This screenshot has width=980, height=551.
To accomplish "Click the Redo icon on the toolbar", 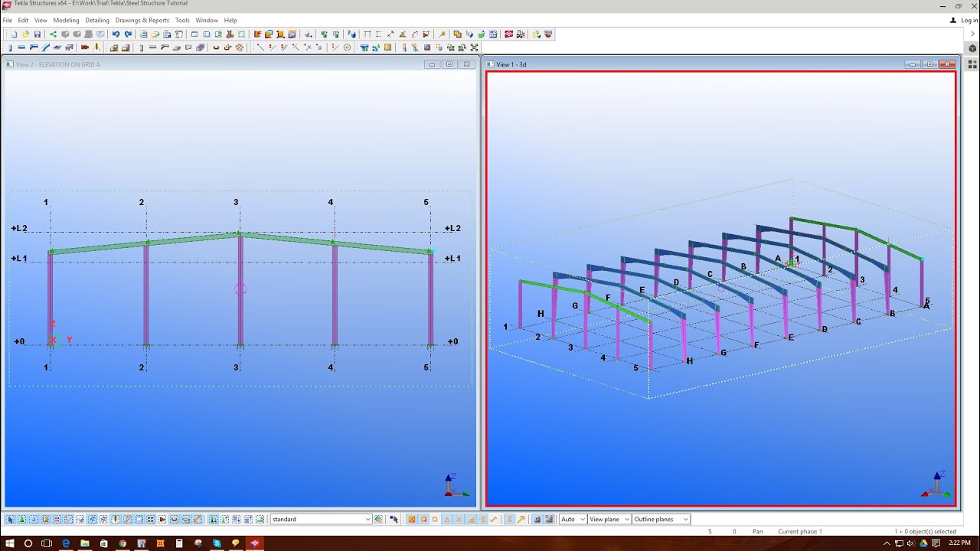I will (x=128, y=34).
